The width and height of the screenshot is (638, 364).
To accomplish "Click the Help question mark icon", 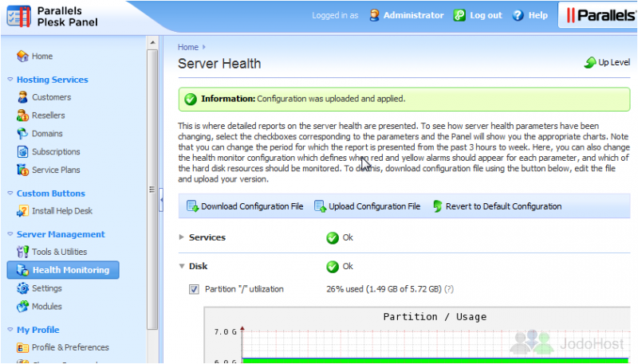I will (x=518, y=15).
